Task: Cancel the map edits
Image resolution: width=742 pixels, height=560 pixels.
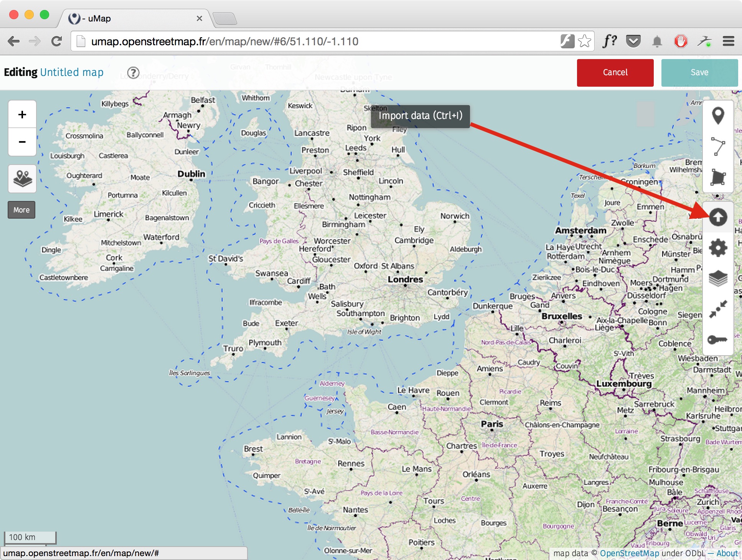Action: tap(615, 72)
